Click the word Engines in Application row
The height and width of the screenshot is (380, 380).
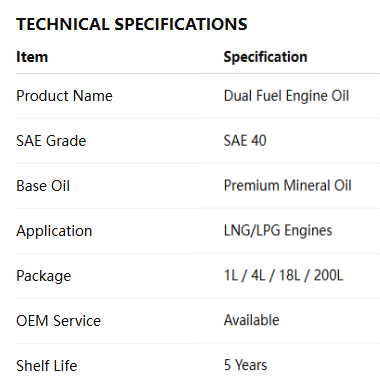[308, 231]
